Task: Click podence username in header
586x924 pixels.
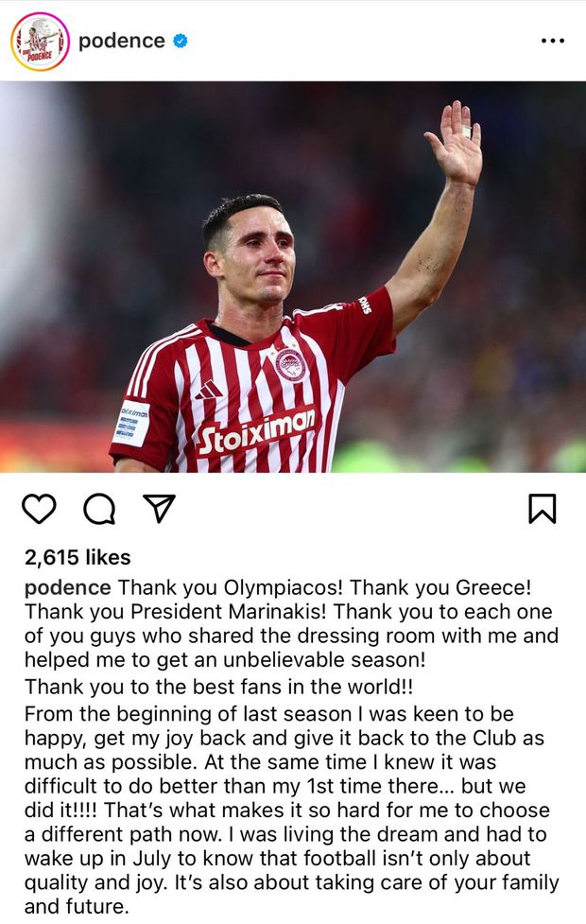Action: click(121, 41)
